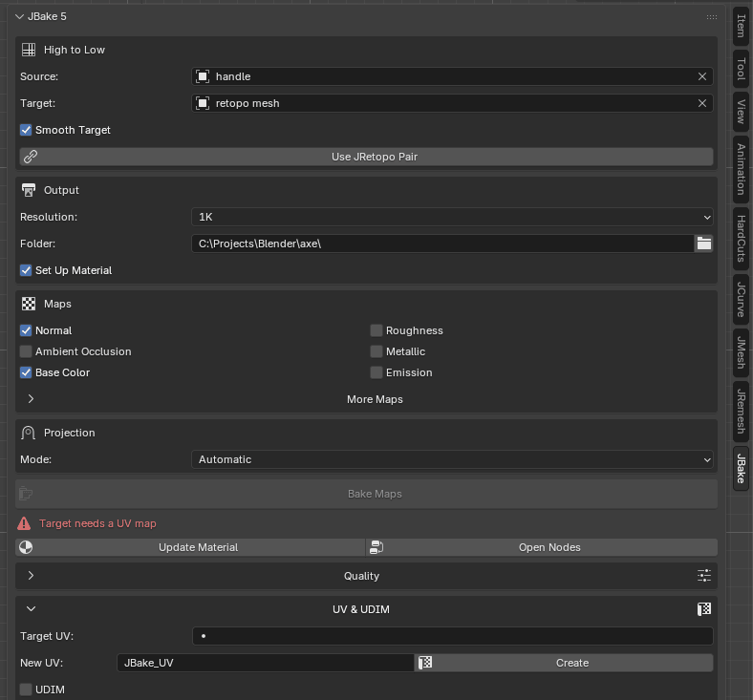Open the Projection Mode dropdown
This screenshot has height=700, width=753.
pyautogui.click(x=452, y=459)
